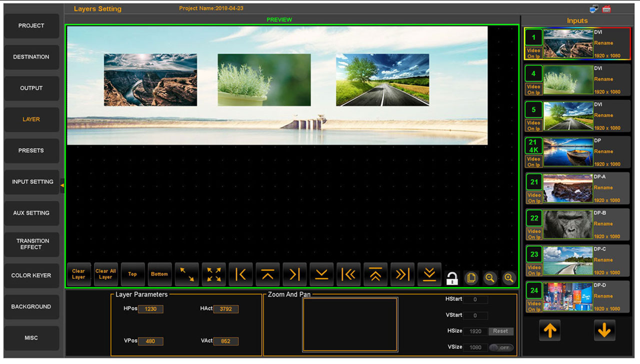Viewport: 640px width, 364px height.
Task: Click the double-chevron move to very top icon
Action: coord(375,274)
